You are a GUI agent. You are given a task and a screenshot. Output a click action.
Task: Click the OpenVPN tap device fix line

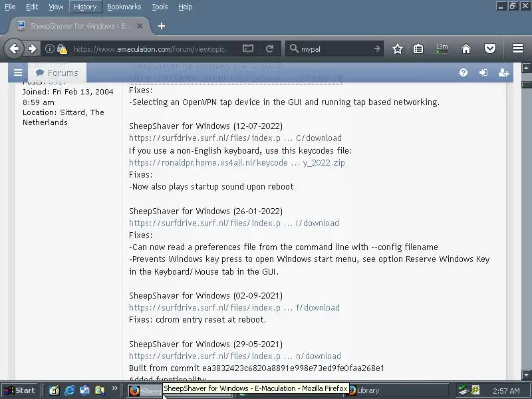click(285, 102)
